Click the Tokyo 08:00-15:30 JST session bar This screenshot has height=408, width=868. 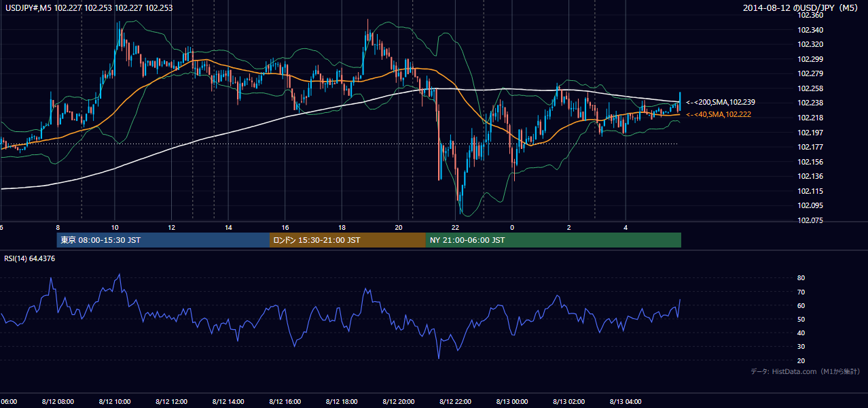point(164,240)
